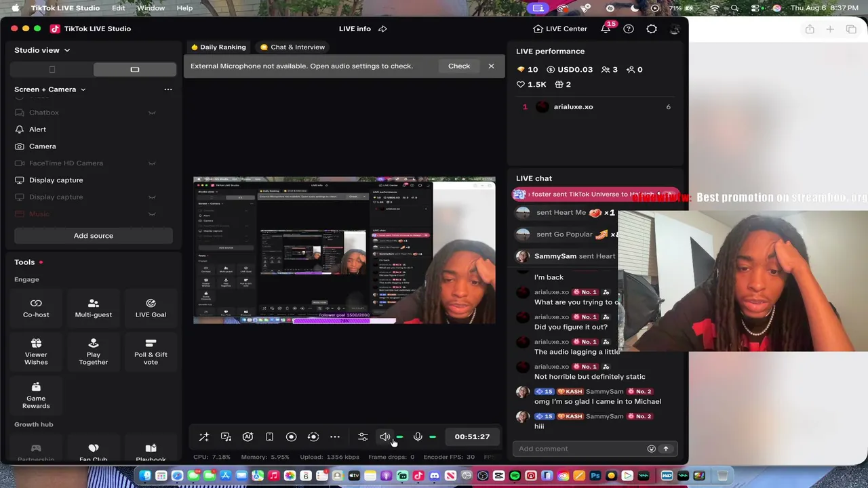Switch to landscape layout mode
This screenshot has width=868, height=488.
(134, 69)
